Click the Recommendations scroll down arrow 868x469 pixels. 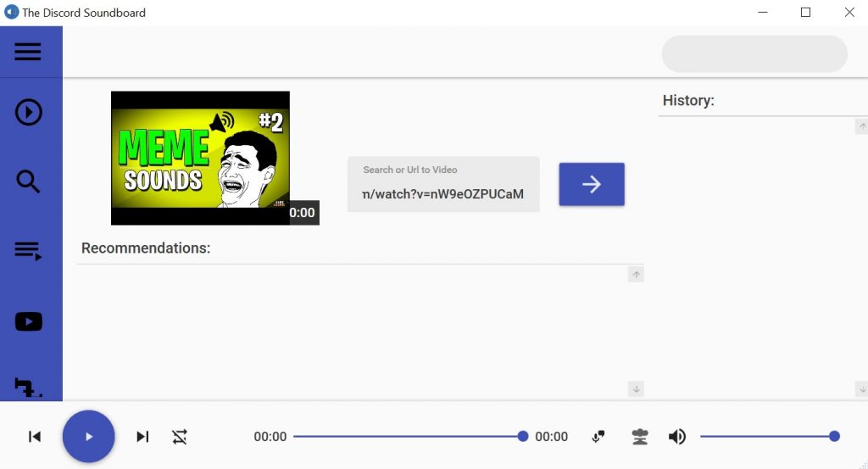click(x=636, y=389)
